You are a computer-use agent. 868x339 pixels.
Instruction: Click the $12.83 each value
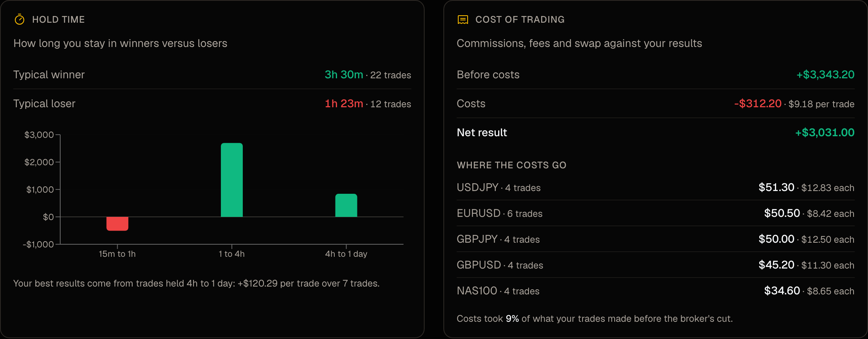pyautogui.click(x=828, y=188)
